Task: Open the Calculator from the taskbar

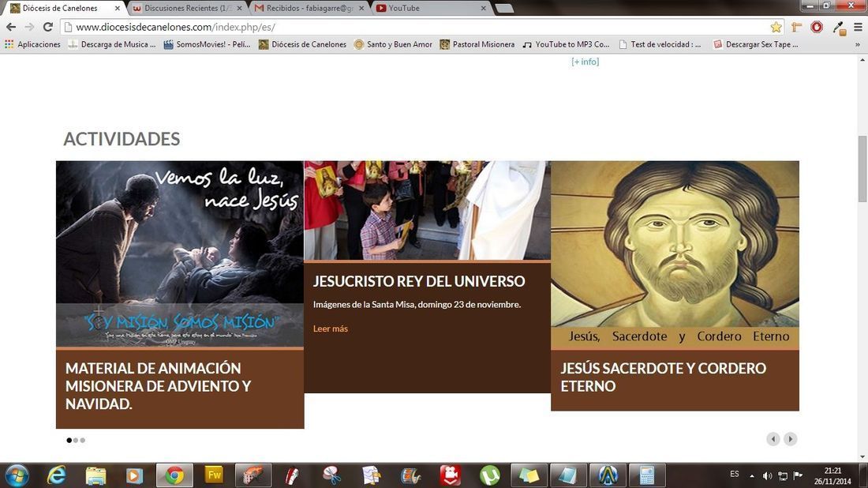Action: (x=646, y=475)
